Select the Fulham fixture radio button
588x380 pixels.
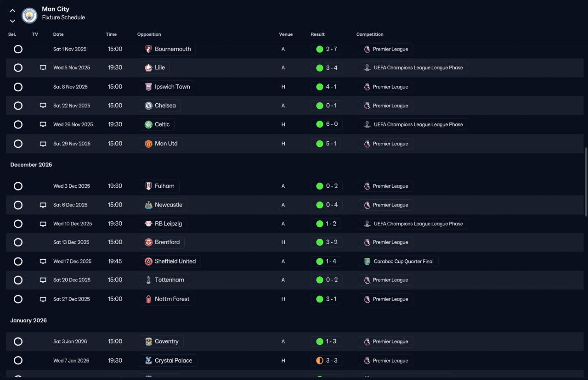[x=18, y=186]
